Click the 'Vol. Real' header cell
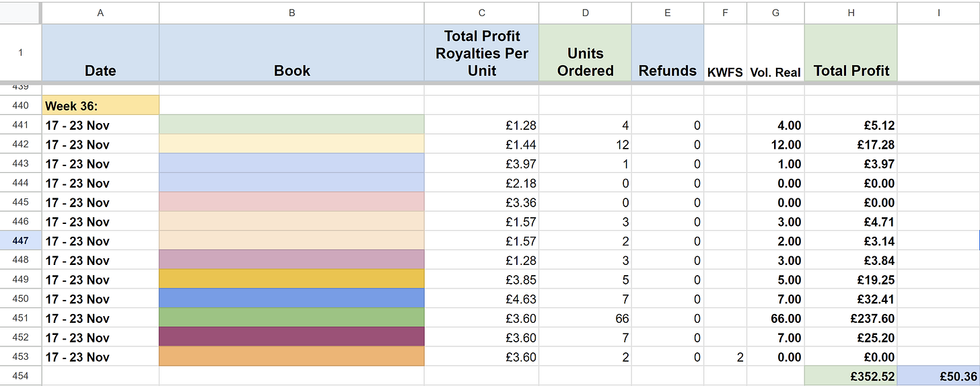Image resolution: width=980 pixels, height=386 pixels. [x=775, y=53]
